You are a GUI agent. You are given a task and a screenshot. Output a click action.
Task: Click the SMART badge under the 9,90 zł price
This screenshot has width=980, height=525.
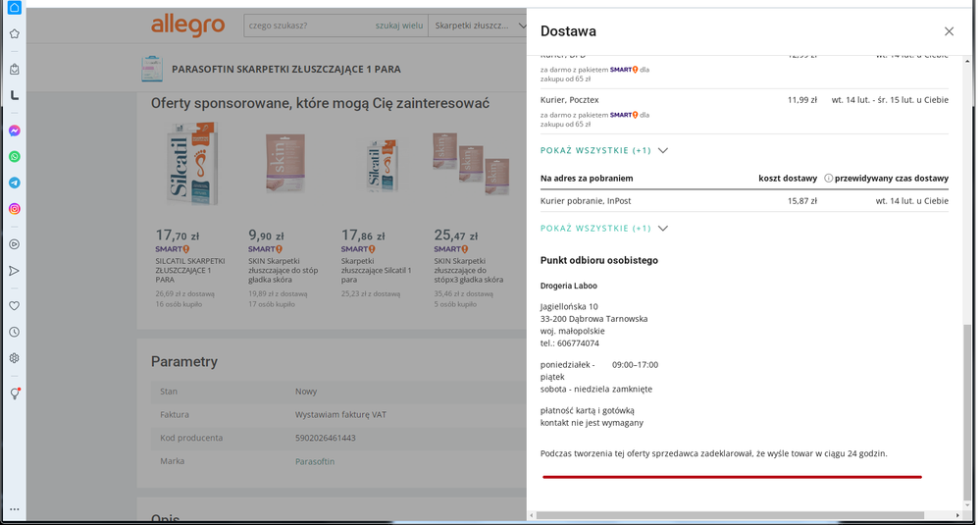point(266,249)
